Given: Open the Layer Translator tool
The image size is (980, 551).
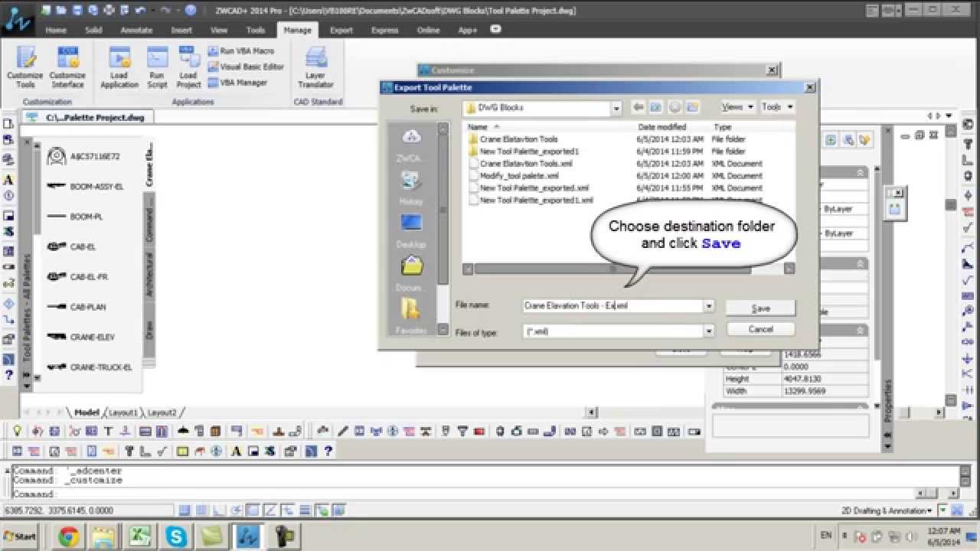Looking at the screenshot, I should (x=315, y=67).
